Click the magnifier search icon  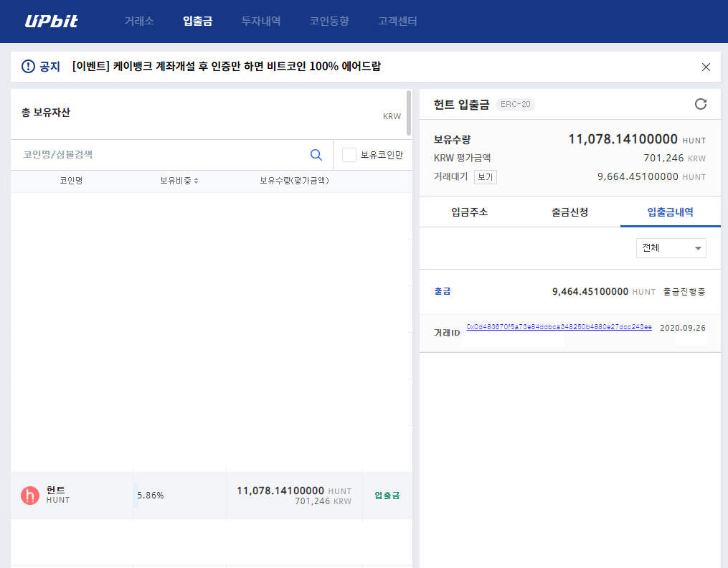click(316, 154)
